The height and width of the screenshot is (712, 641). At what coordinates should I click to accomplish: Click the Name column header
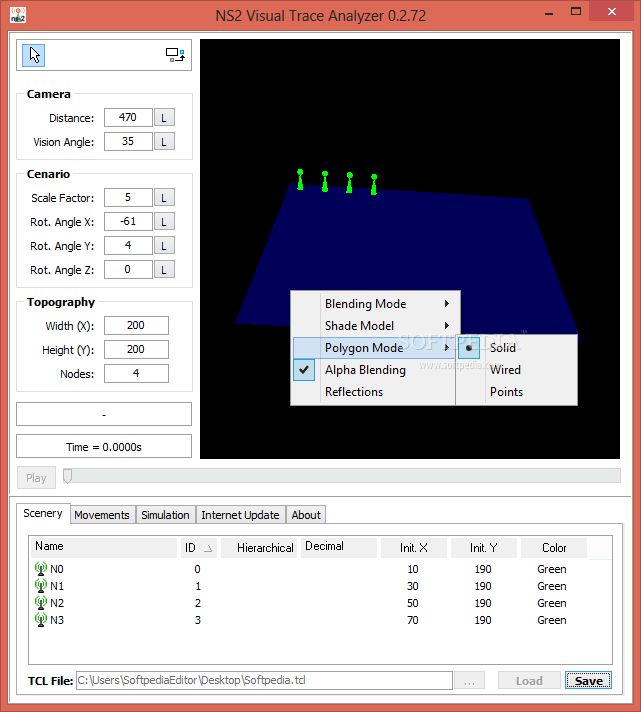click(x=104, y=548)
